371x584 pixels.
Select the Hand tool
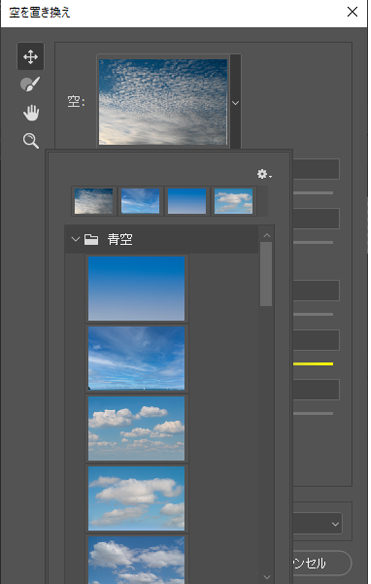tap(31, 112)
